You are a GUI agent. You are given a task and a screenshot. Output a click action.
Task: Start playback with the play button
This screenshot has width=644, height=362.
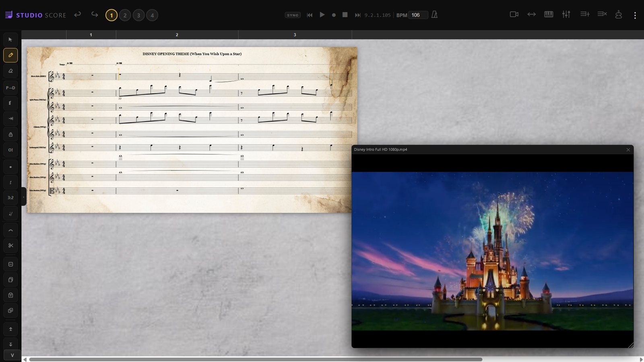click(322, 15)
